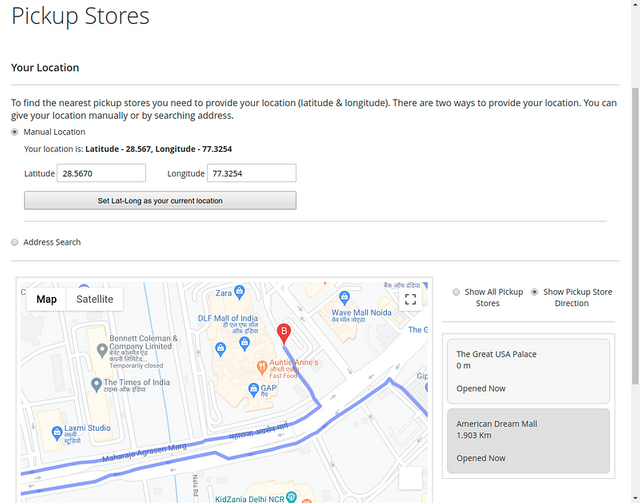The height and width of the screenshot is (503, 640).
Task: Click the Latitude input field
Action: pos(101,173)
